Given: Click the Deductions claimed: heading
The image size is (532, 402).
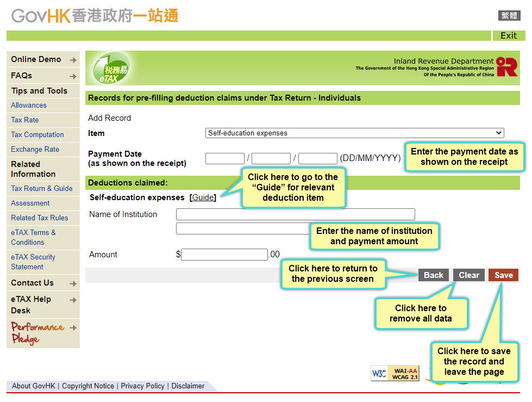Looking at the screenshot, I should 128,183.
